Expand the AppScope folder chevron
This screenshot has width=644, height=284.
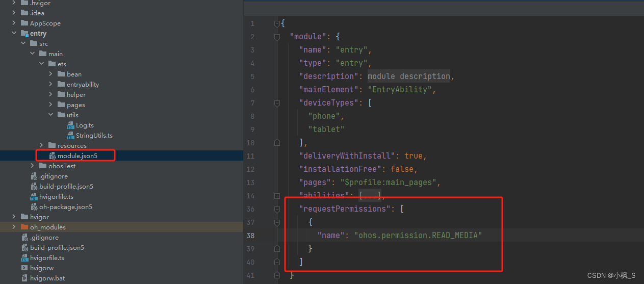(14, 23)
